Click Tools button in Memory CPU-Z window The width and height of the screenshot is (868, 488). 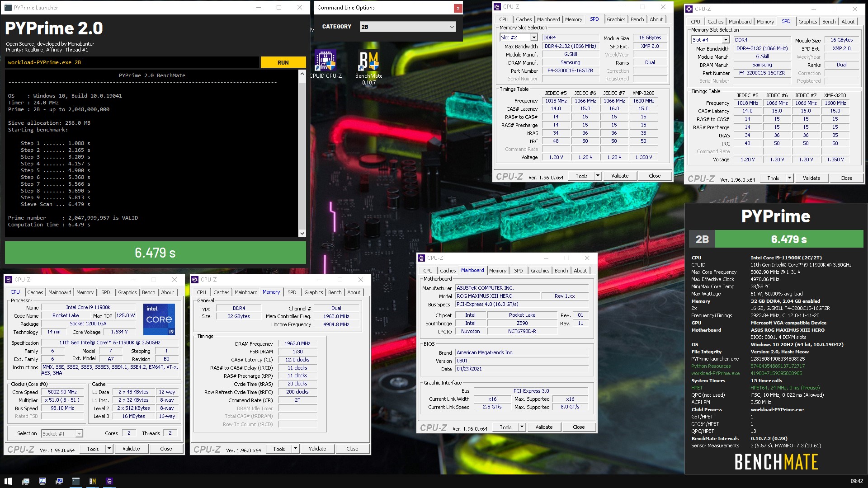[x=279, y=449]
